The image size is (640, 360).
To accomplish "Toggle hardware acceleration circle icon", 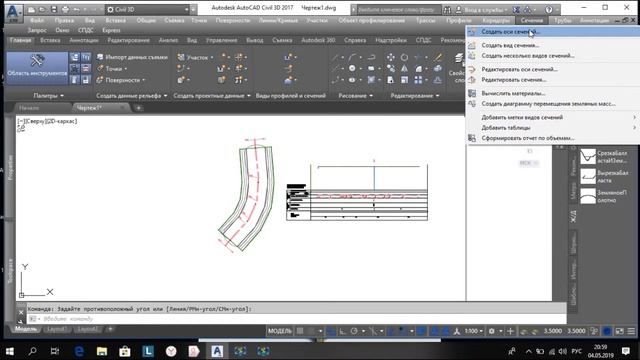I will (x=607, y=331).
